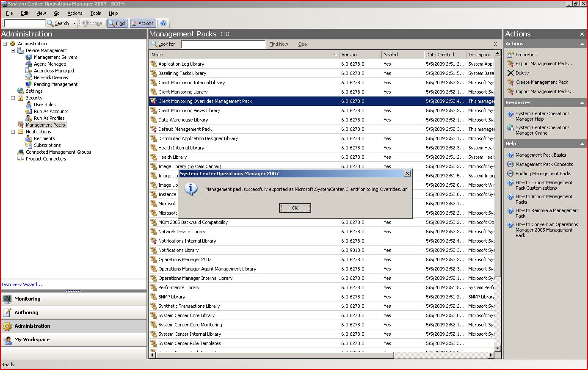Click OK in the export dialog
The width and height of the screenshot is (588, 370).
pyautogui.click(x=295, y=208)
